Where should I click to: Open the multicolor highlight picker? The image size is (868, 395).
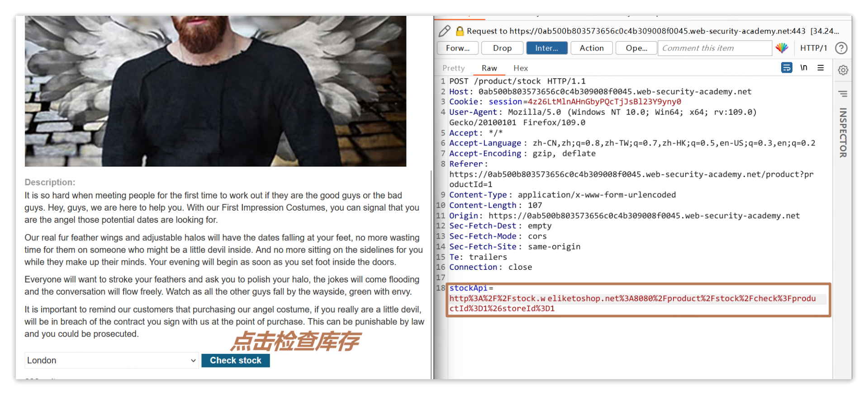[x=782, y=48]
